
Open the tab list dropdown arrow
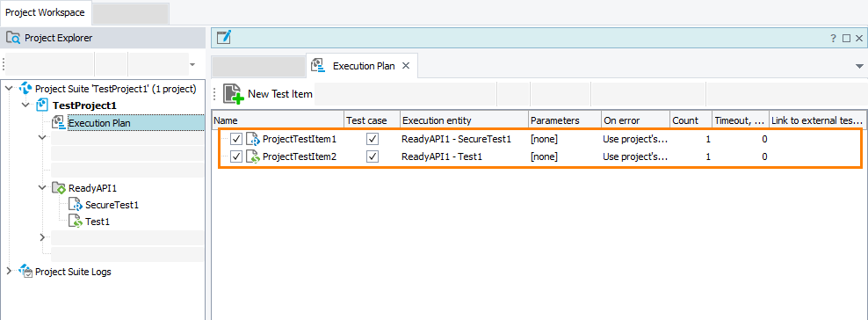point(860,67)
